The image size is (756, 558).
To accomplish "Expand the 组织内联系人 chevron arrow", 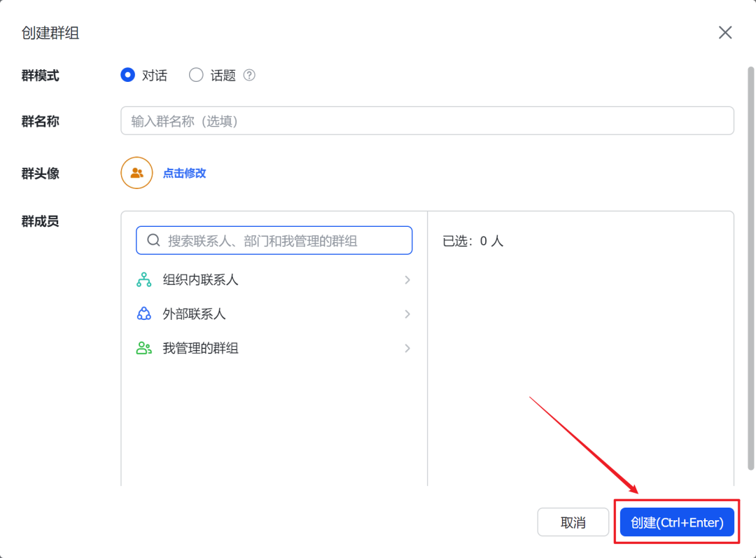I will coord(407,280).
